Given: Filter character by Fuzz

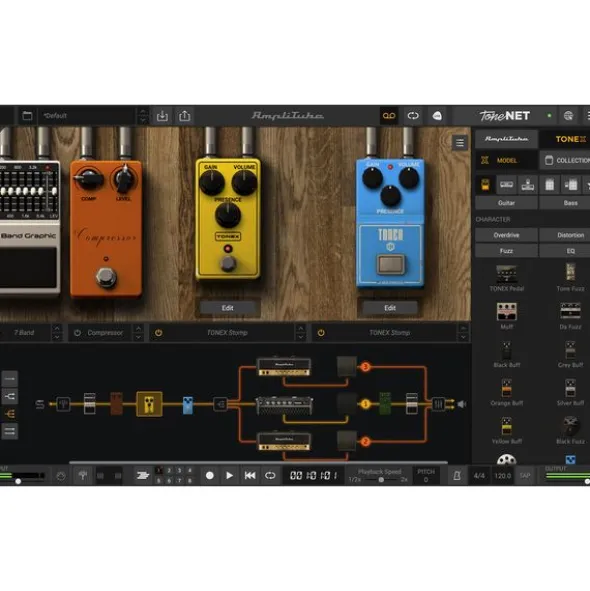Looking at the screenshot, I should [x=506, y=251].
